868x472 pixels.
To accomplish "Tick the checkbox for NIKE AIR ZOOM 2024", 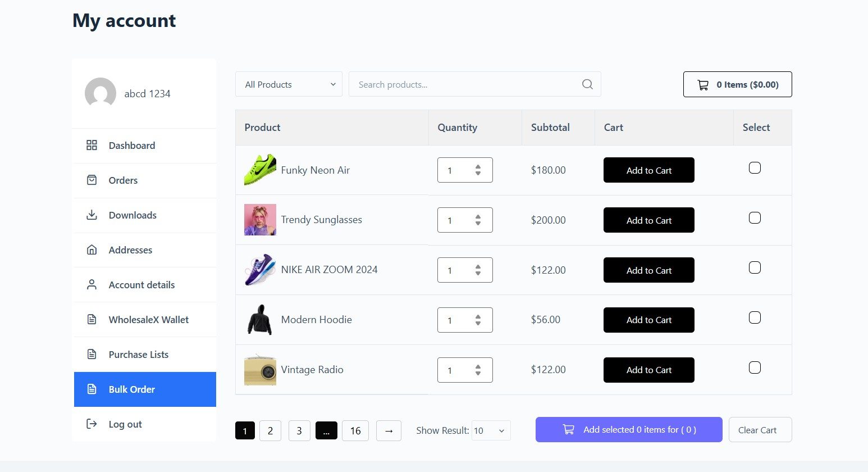I will 755,268.
